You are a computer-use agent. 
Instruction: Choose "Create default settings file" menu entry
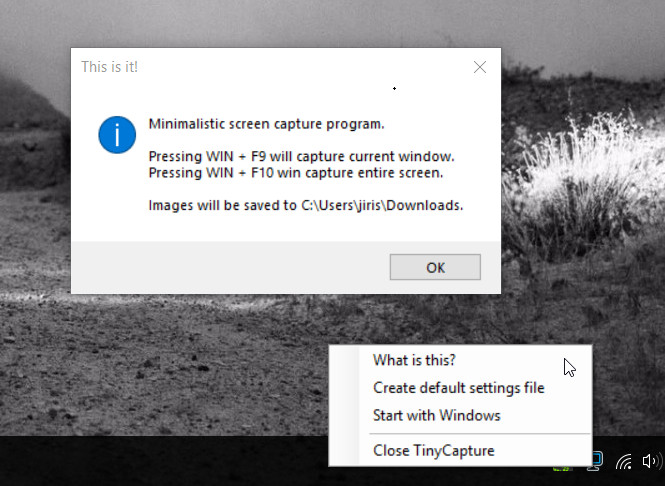click(x=460, y=388)
